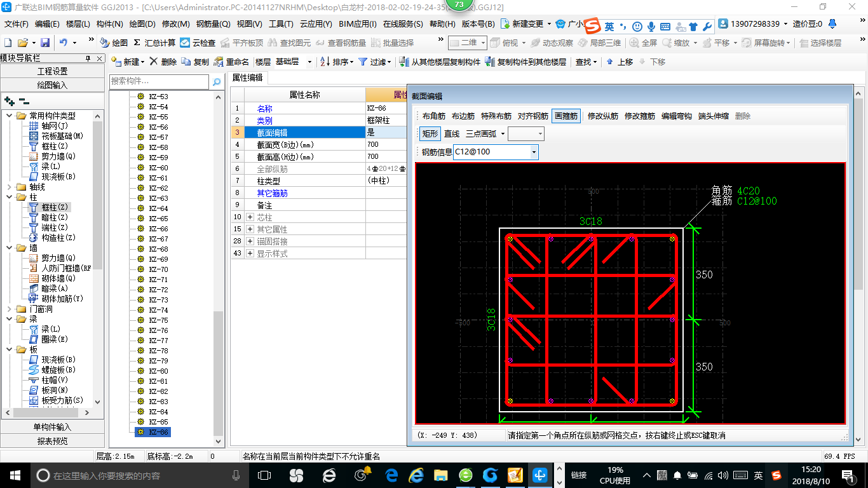The width and height of the screenshot is (868, 488).
Task: Click 新建 in component toolbar
Action: click(x=127, y=62)
